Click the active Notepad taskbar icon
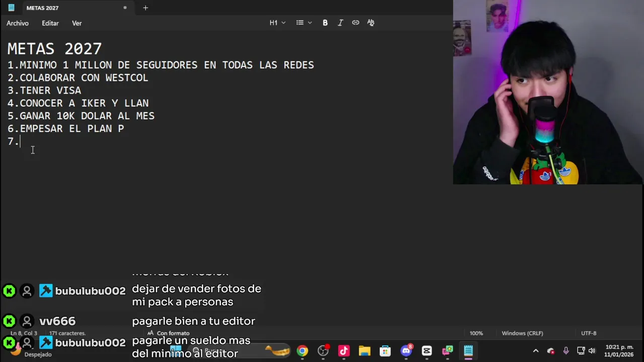Viewport: 644px width, 362px height. point(468,351)
